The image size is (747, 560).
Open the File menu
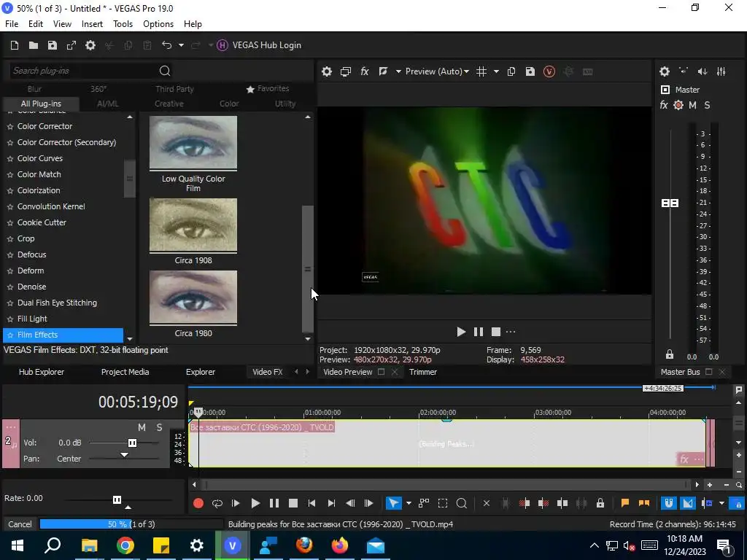click(x=12, y=24)
